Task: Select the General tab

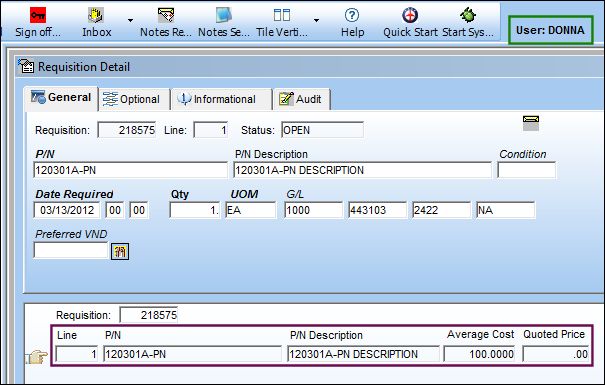Action: [x=61, y=98]
